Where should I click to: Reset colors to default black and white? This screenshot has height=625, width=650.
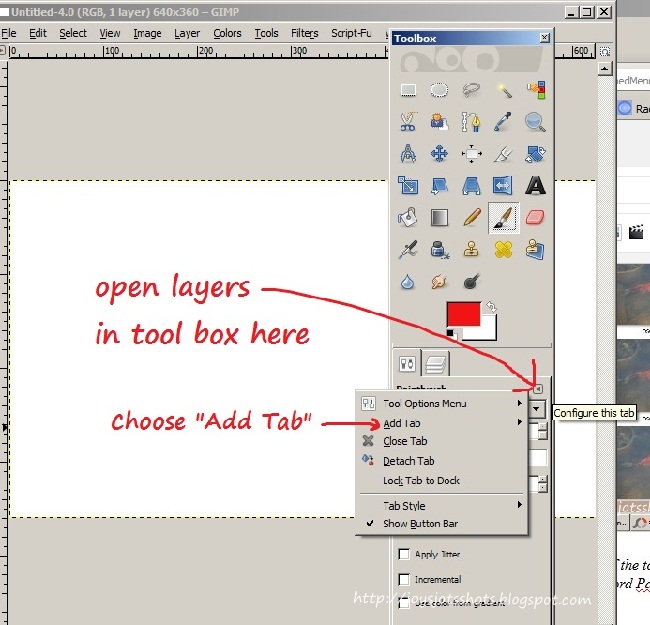[x=452, y=334]
